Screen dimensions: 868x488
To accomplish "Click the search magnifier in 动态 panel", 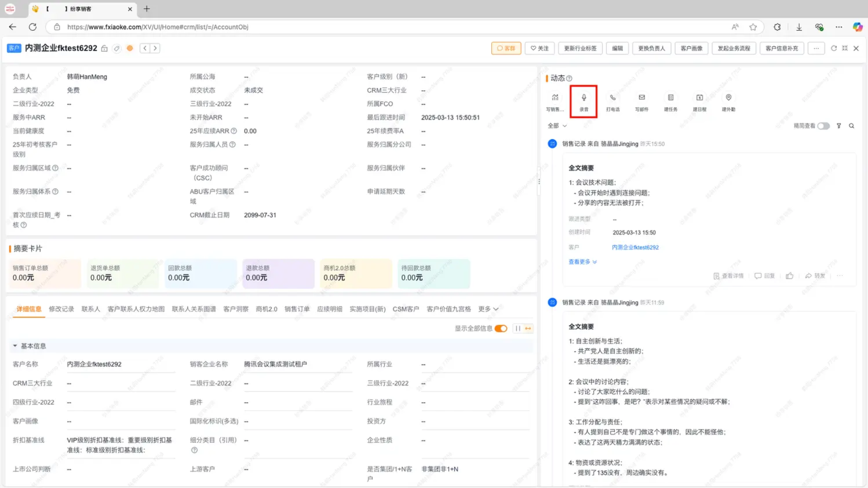I will [851, 126].
